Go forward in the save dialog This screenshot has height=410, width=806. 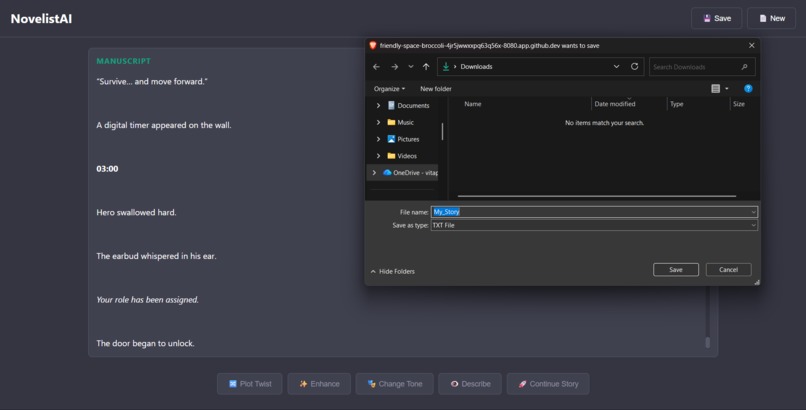pos(394,67)
